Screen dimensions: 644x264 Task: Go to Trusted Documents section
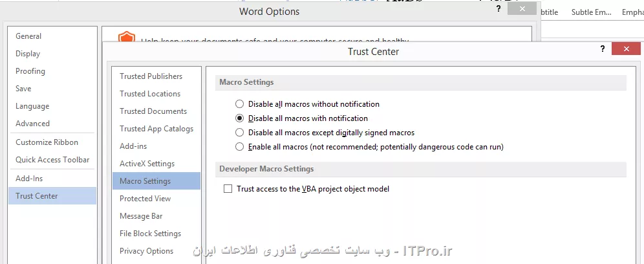pos(156,111)
